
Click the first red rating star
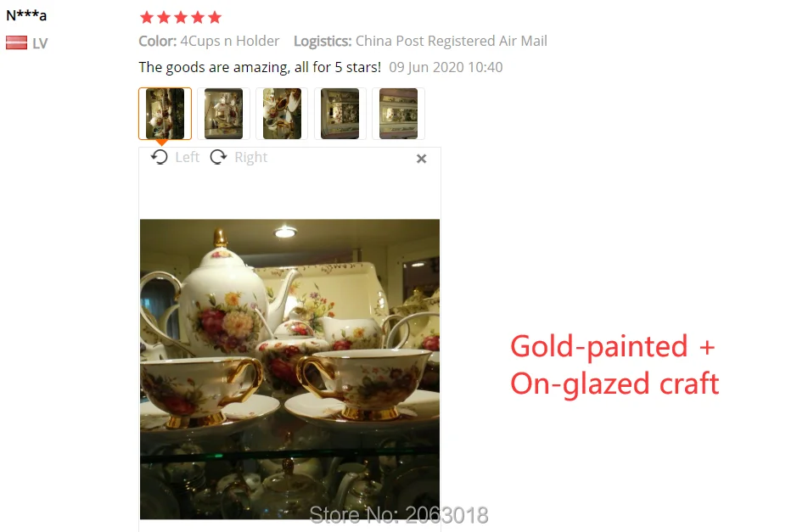point(147,18)
